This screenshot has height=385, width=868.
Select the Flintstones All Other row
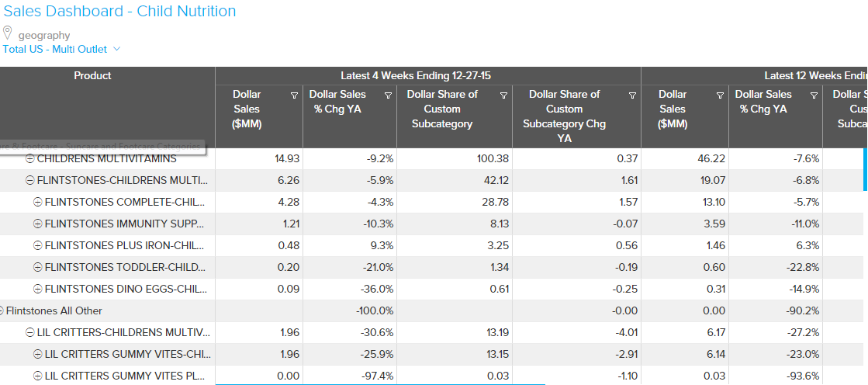(54, 310)
